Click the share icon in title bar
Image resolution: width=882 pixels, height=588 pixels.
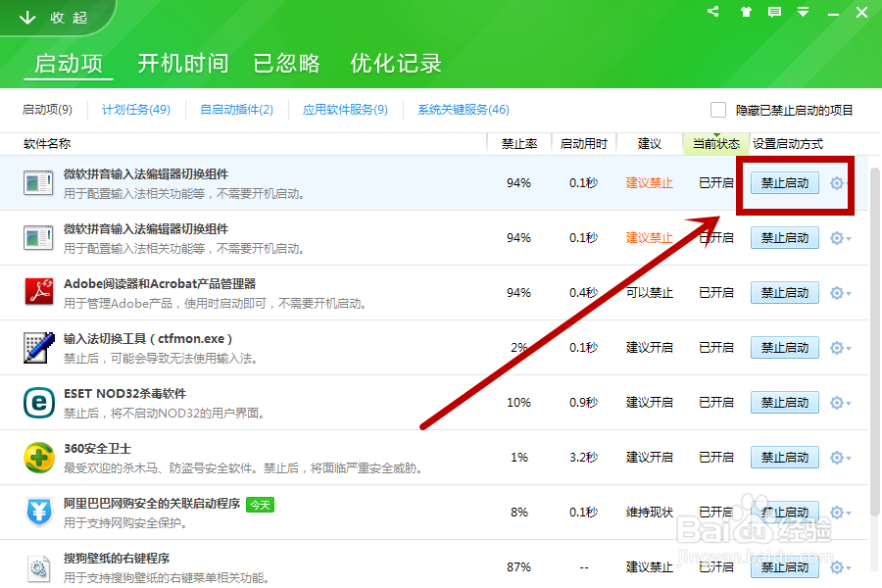(x=712, y=11)
